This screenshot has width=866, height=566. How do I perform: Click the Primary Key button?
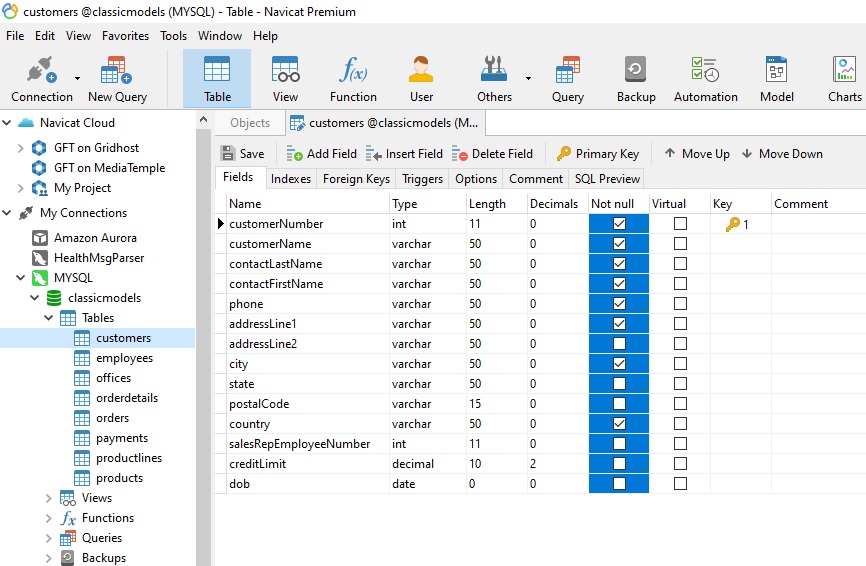coord(597,154)
